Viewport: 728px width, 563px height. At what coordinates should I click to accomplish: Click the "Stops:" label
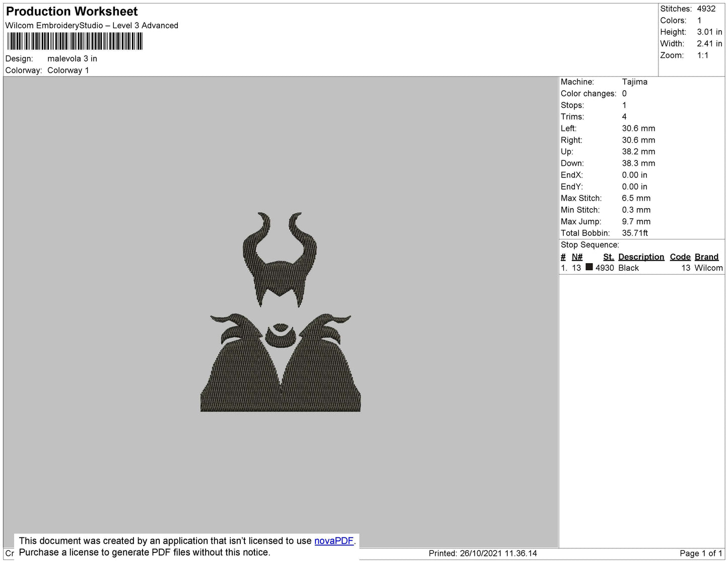[x=572, y=105]
